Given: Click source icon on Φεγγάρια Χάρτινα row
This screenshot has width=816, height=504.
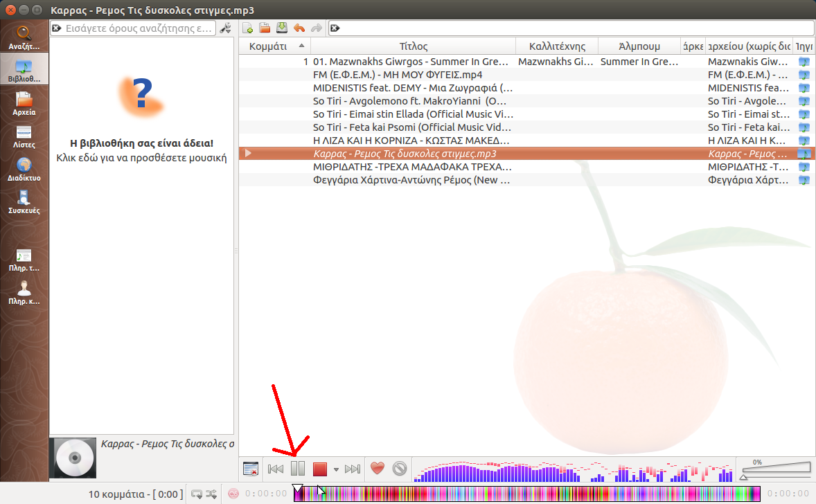Looking at the screenshot, I should click(x=804, y=180).
